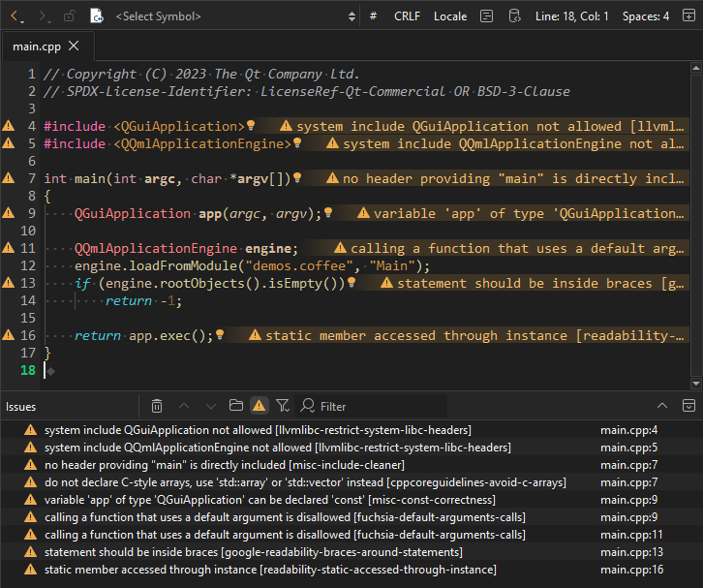Click the Go Forward navigation arrow
The width and height of the screenshot is (703, 588).
point(44,16)
